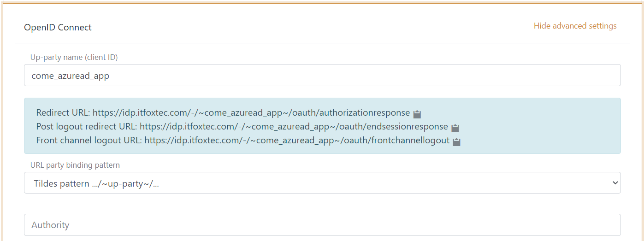The image size is (644, 241).
Task: Select the OpenID Connect heading
Action: click(x=58, y=27)
